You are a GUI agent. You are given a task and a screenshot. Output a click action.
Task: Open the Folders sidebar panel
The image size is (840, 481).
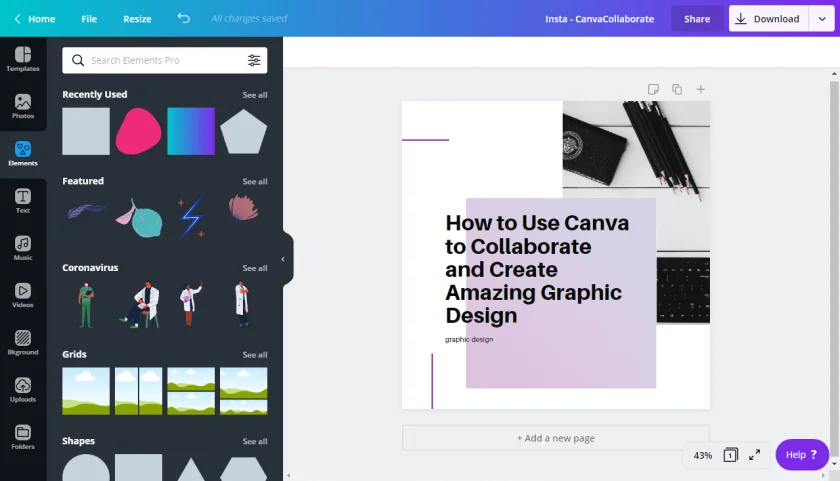(23, 437)
